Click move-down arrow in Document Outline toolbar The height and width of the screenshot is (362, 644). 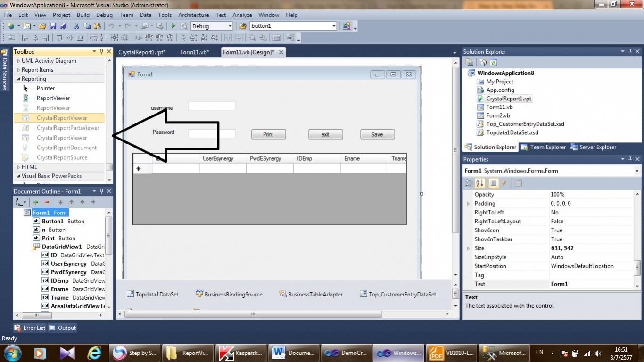pos(60,202)
